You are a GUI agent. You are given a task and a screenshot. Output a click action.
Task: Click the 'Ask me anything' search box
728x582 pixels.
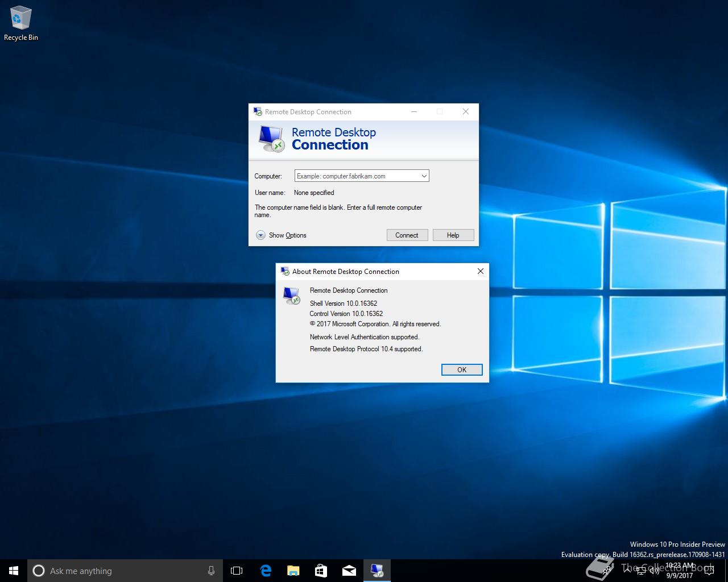pos(125,571)
